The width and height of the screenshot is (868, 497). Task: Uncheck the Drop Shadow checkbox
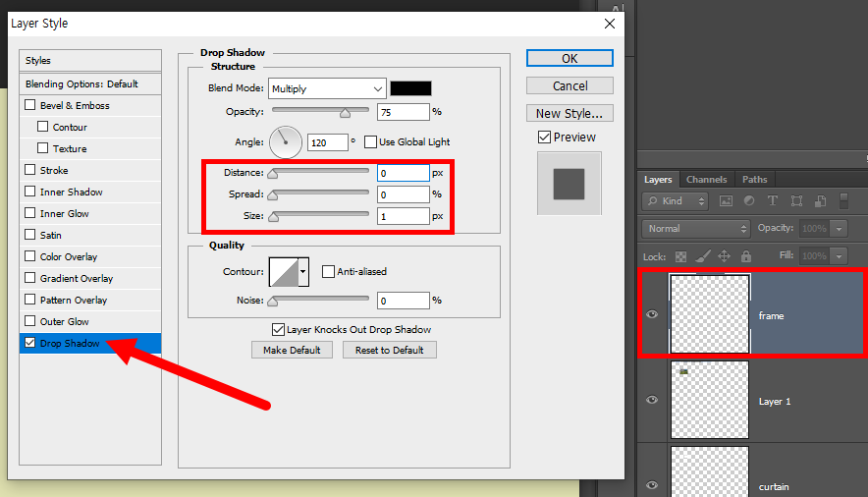[x=30, y=342]
